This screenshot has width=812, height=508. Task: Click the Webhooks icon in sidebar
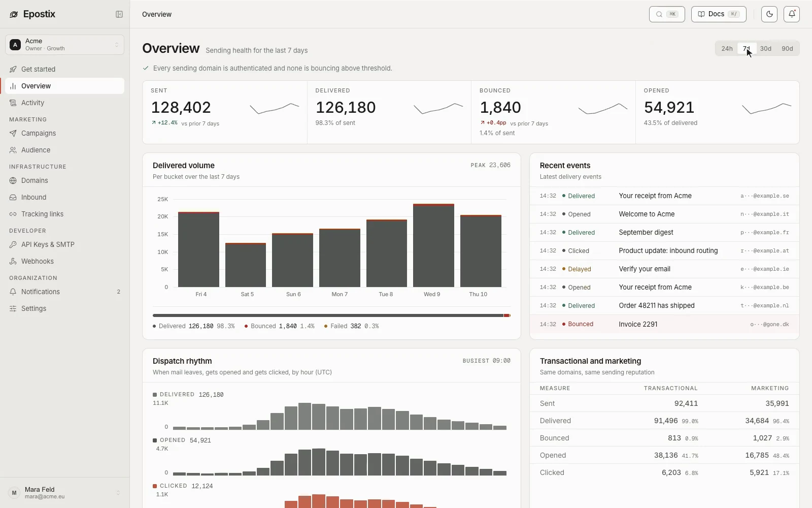13,261
